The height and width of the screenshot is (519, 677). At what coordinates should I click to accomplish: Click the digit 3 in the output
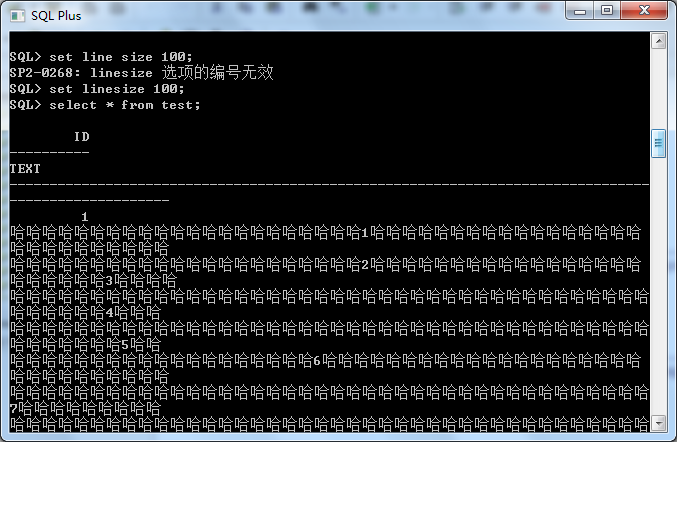(x=109, y=281)
